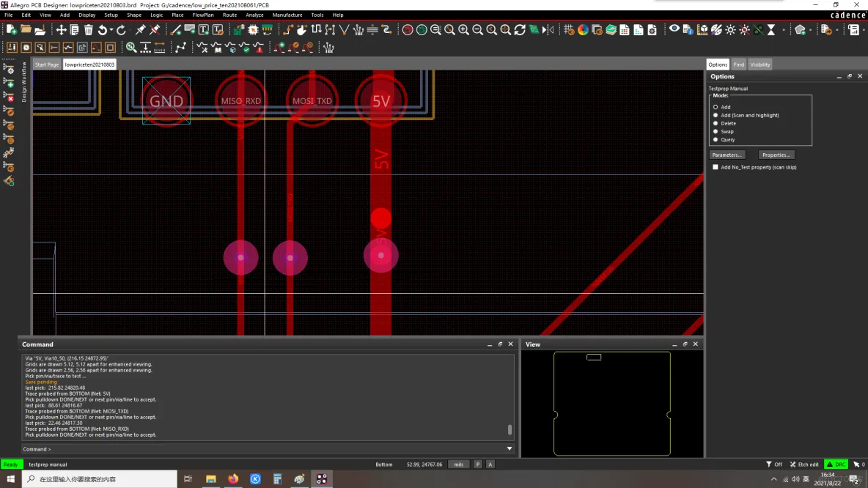Open the Manufacture menu
Screen dimensions: 868x488
click(x=287, y=15)
